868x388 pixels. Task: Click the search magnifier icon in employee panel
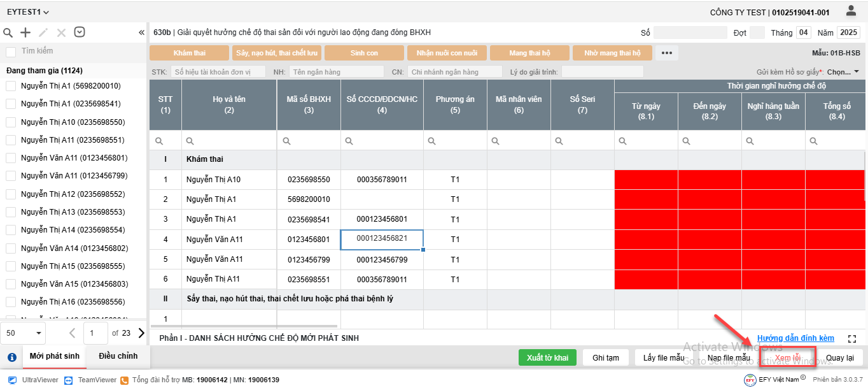8,32
